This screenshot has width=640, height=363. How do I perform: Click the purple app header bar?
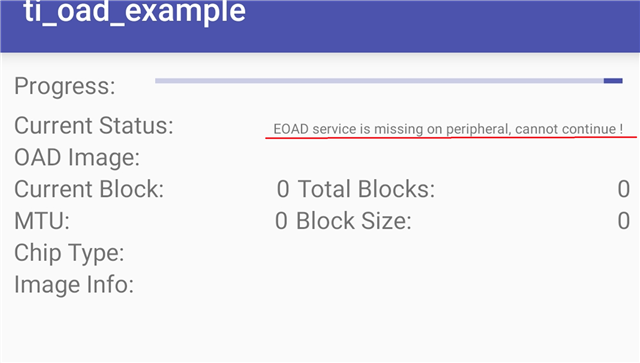320,26
